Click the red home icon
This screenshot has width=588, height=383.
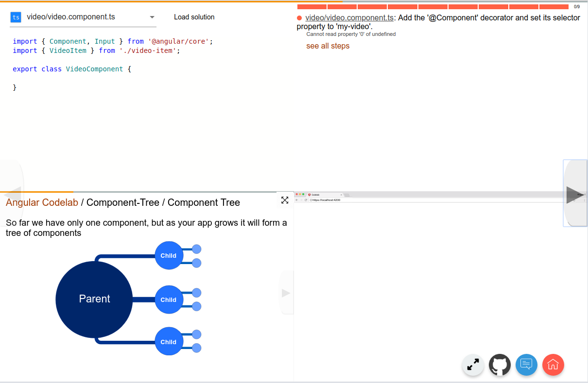pyautogui.click(x=553, y=365)
